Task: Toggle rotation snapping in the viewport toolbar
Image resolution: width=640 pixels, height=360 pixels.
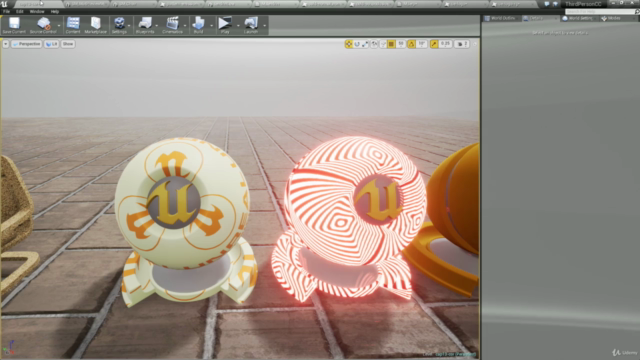Action: click(x=411, y=44)
